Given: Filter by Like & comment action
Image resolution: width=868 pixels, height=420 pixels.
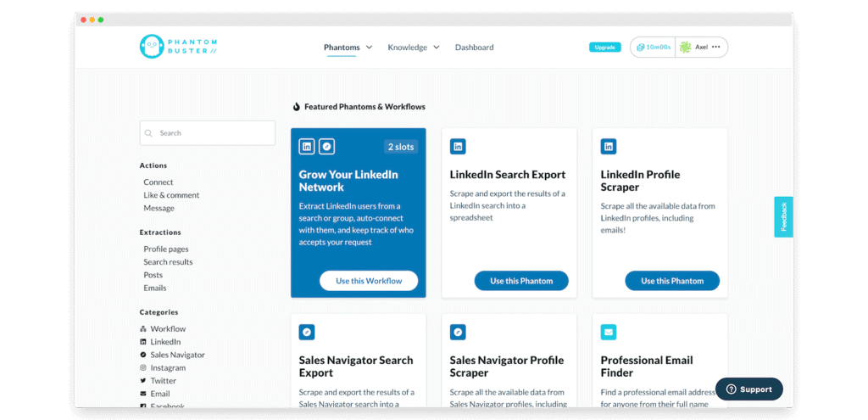Looking at the screenshot, I should [171, 195].
